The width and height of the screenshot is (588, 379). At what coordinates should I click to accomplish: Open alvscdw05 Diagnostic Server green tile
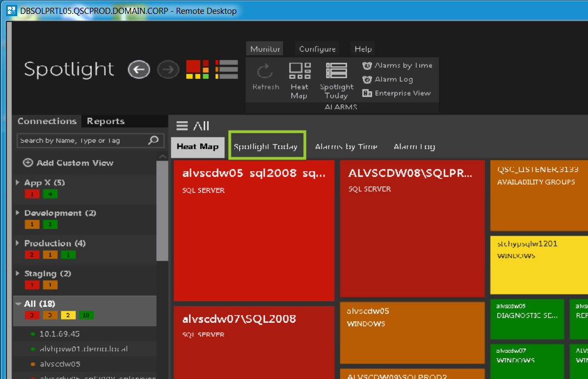527,319
